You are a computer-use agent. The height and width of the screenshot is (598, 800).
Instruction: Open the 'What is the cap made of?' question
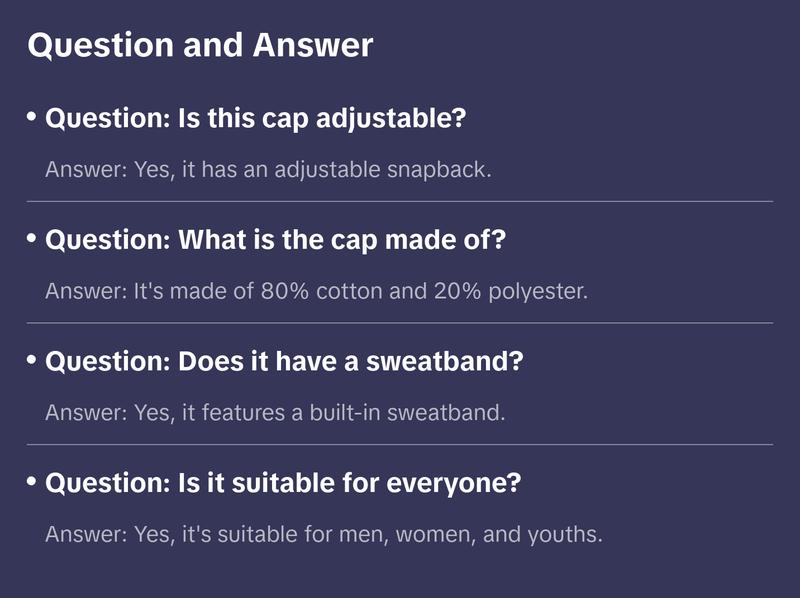point(276,241)
